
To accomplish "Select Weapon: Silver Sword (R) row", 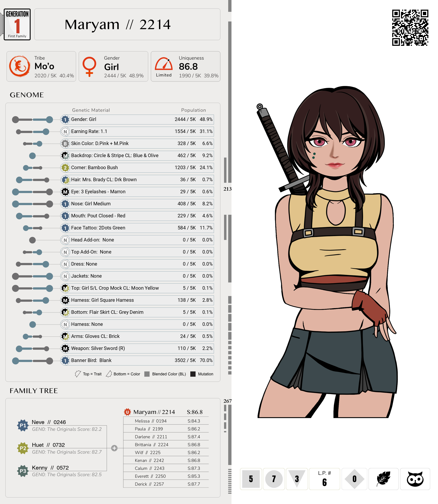I will pyautogui.click(x=137, y=348).
